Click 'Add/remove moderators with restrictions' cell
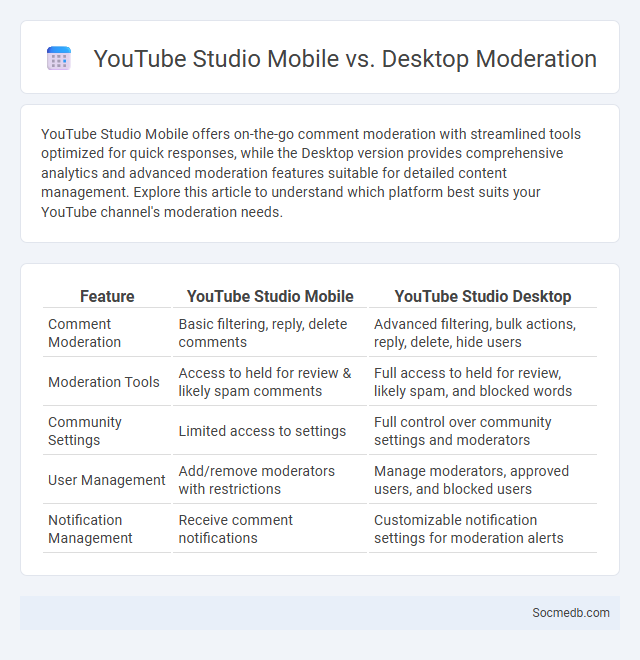This screenshot has height=660, width=640. [x=270, y=480]
